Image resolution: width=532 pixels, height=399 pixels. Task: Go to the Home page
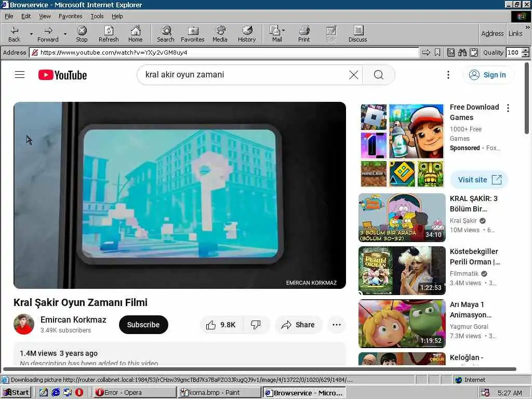(x=136, y=34)
